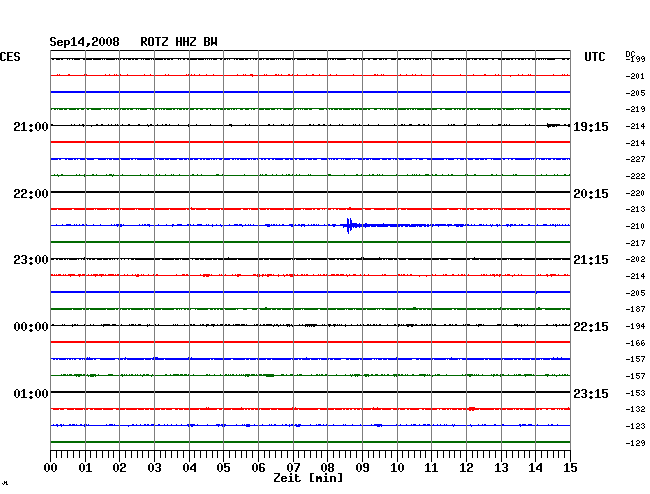650x494 pixels.
Task: Click the DC offset value "-201"
Action: pyautogui.click(x=635, y=76)
